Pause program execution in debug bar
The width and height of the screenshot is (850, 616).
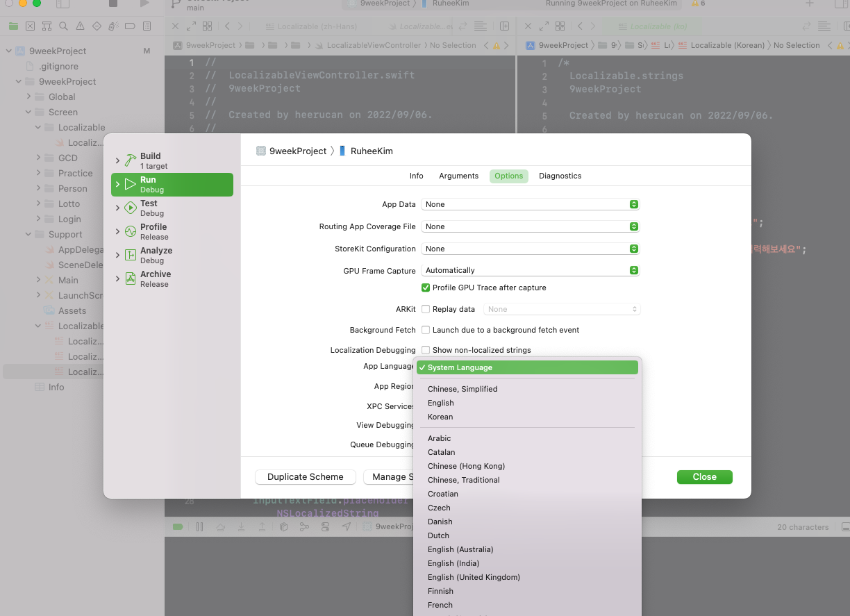(x=199, y=527)
